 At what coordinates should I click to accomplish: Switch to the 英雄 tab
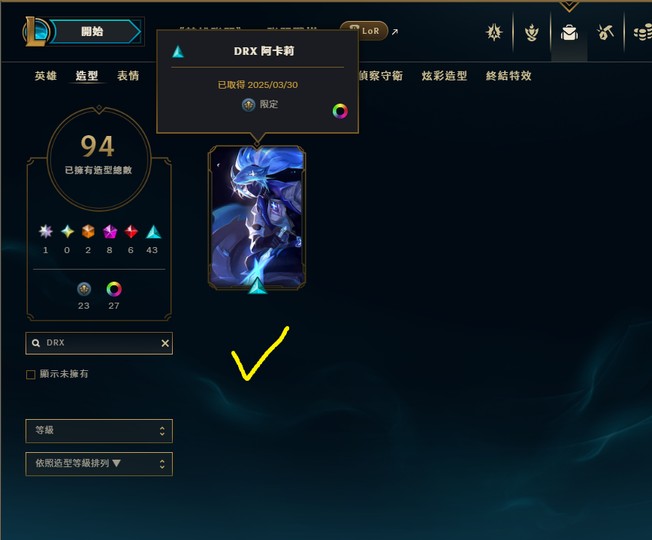click(46, 76)
